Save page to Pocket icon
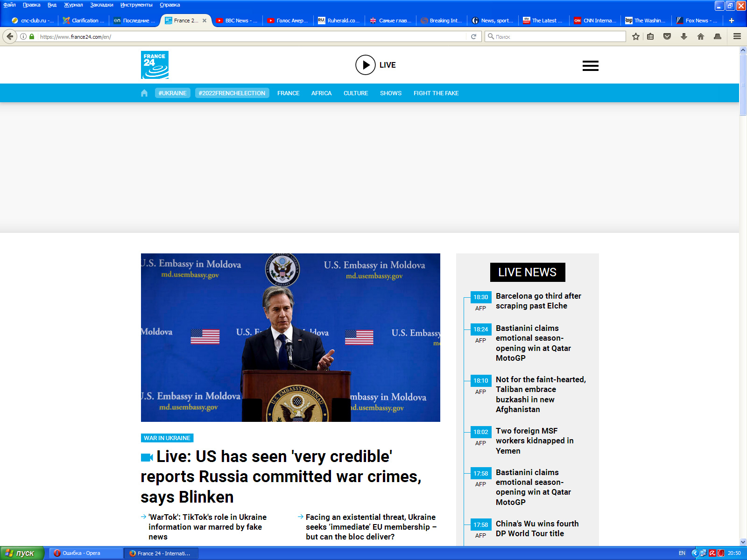747x560 pixels. 667,36
